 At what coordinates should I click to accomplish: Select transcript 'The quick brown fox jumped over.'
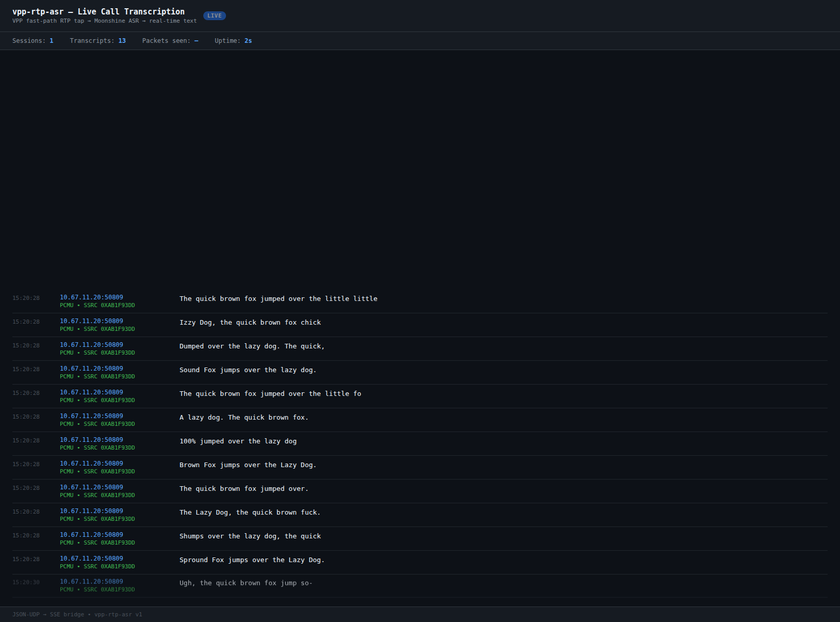click(244, 489)
